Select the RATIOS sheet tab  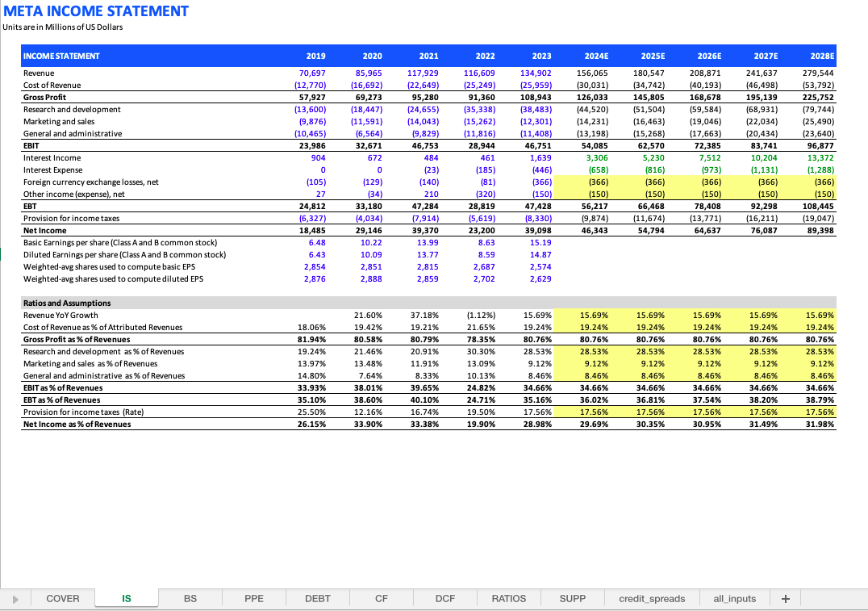coord(509,598)
